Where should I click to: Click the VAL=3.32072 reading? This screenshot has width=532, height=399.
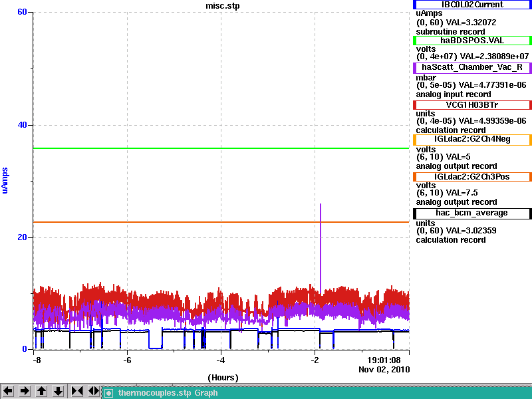click(x=471, y=23)
